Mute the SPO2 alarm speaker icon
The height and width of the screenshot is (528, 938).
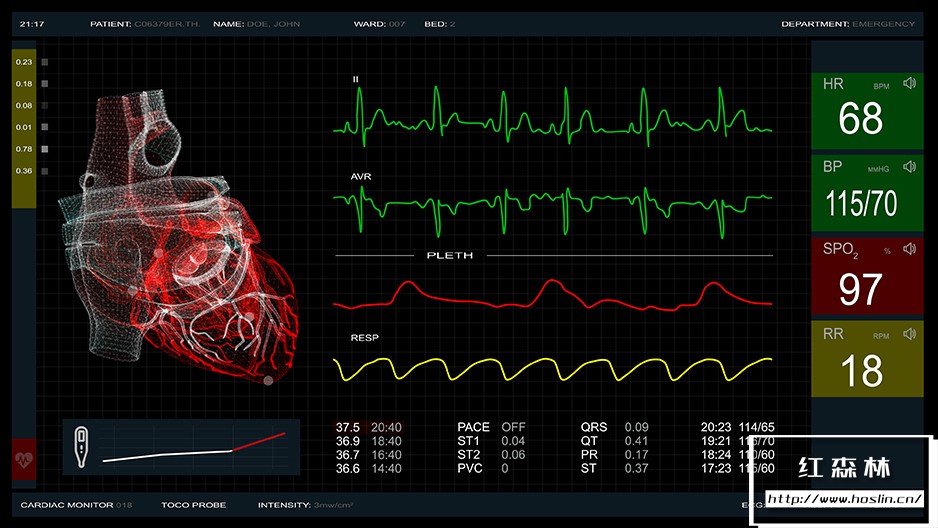click(909, 248)
